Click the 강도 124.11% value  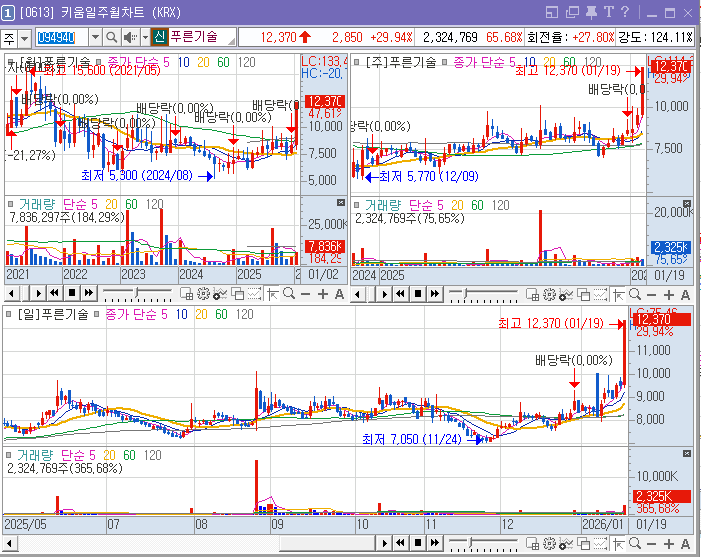671,37
